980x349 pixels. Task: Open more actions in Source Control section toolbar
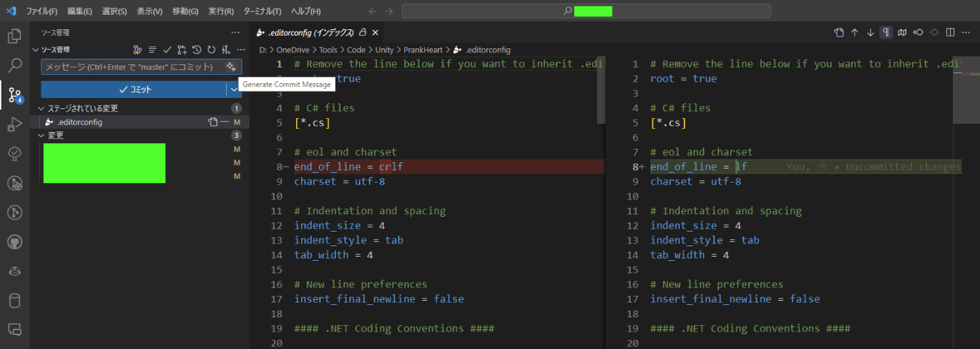(241, 50)
